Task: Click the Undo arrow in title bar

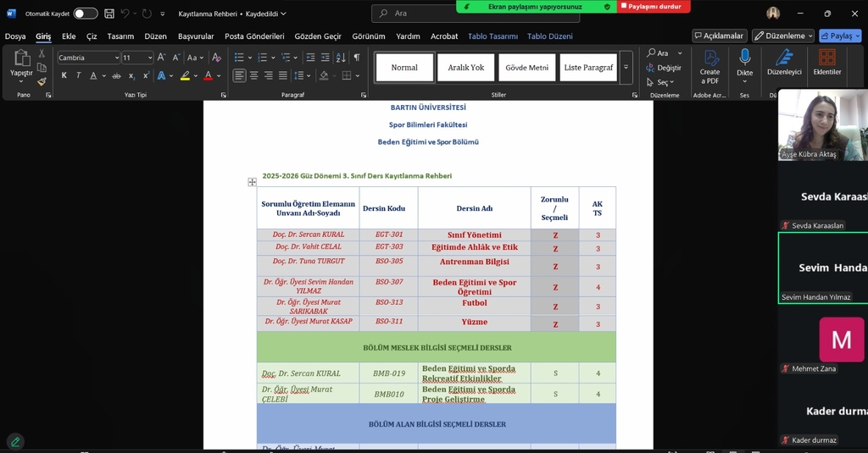Action: [125, 14]
